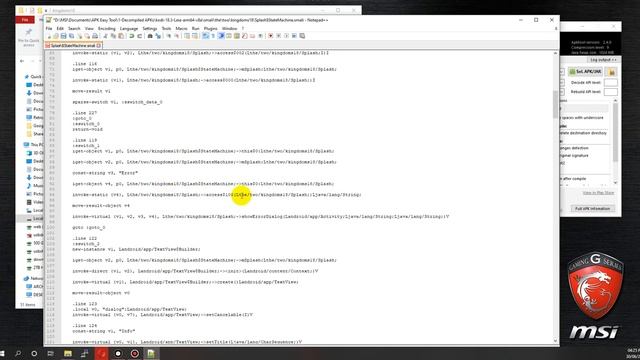Click Log output button in APK Easy Tool
Viewport: 640px width, 360px height.
pyautogui.click(x=603, y=60)
